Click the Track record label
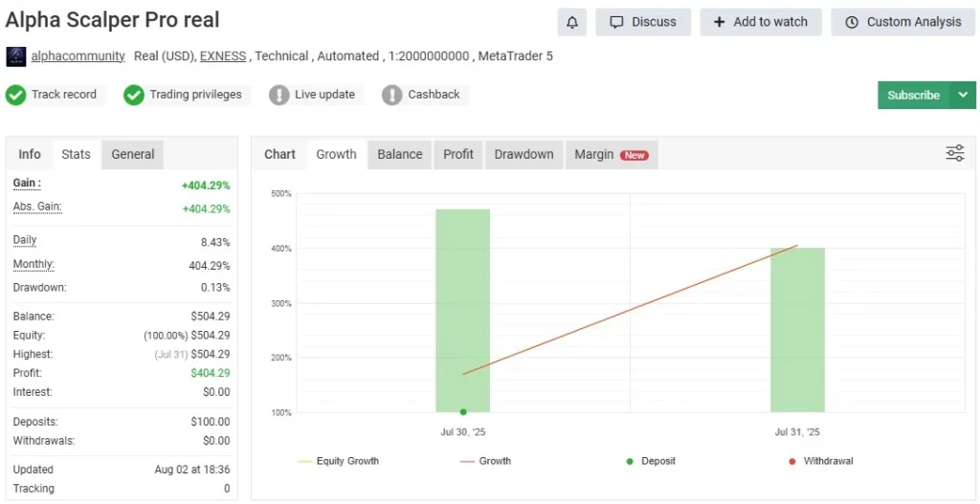The image size is (980, 504). pyautogui.click(x=64, y=95)
